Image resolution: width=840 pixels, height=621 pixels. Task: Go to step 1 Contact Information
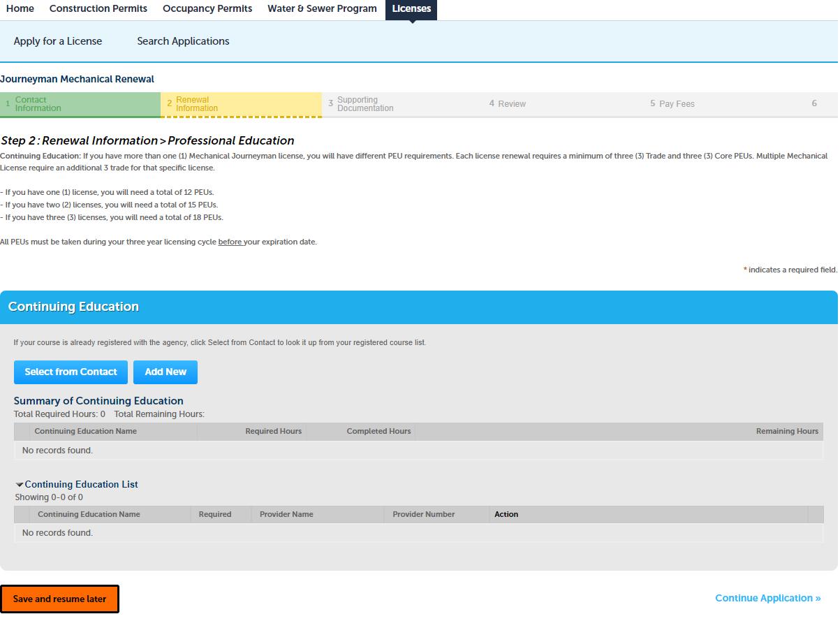coord(80,104)
